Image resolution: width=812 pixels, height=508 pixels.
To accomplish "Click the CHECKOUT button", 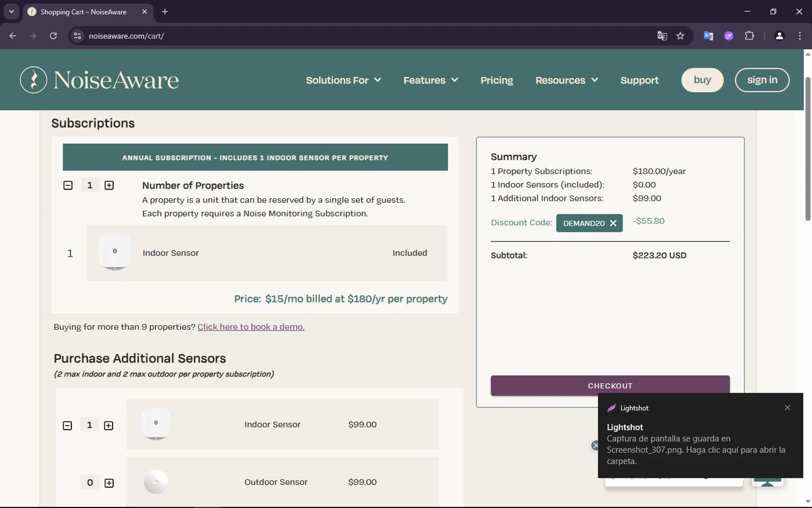I will click(x=610, y=386).
